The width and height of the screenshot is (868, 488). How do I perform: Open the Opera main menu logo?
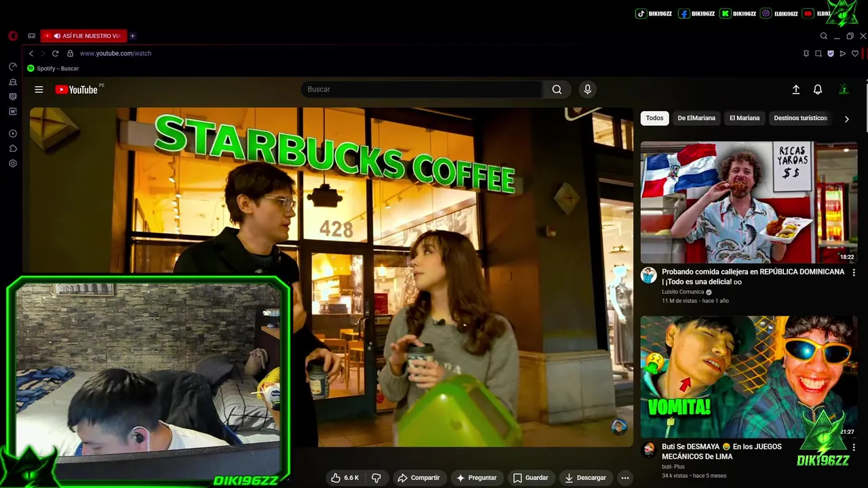[x=12, y=36]
